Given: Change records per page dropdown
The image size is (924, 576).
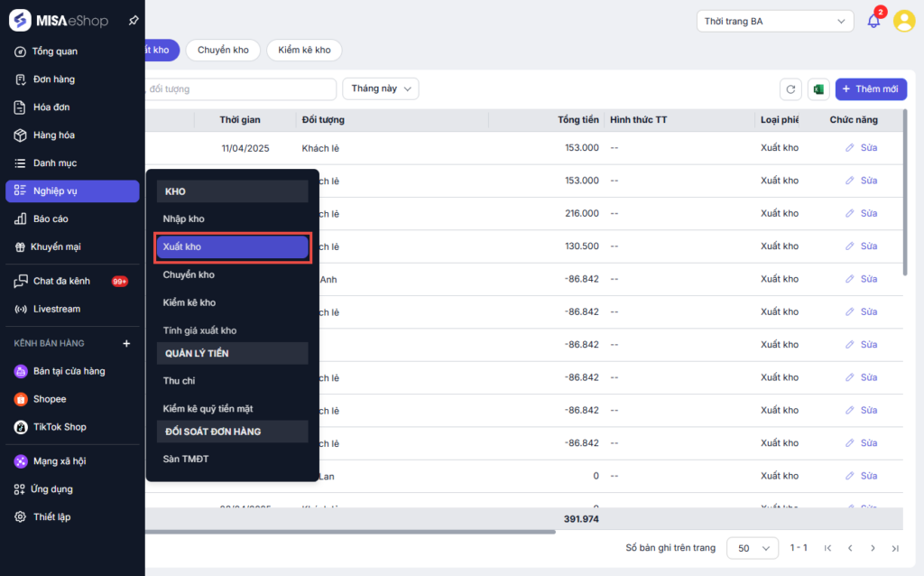Looking at the screenshot, I should click(753, 548).
